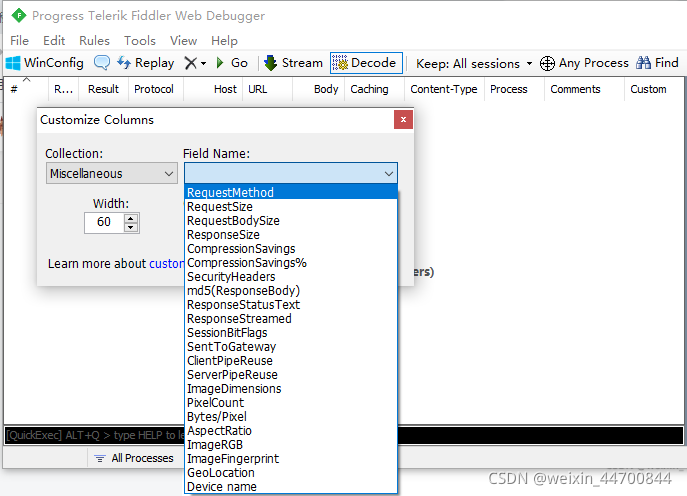Image resolution: width=687 pixels, height=496 pixels.
Task: Select ServerPipeReuse from the field list
Action: pos(291,375)
